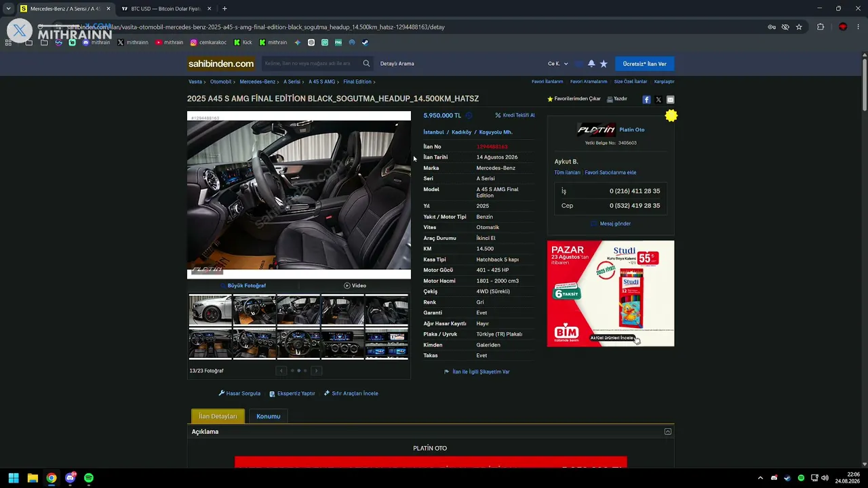Open new browser tab with plus button

tap(224, 9)
